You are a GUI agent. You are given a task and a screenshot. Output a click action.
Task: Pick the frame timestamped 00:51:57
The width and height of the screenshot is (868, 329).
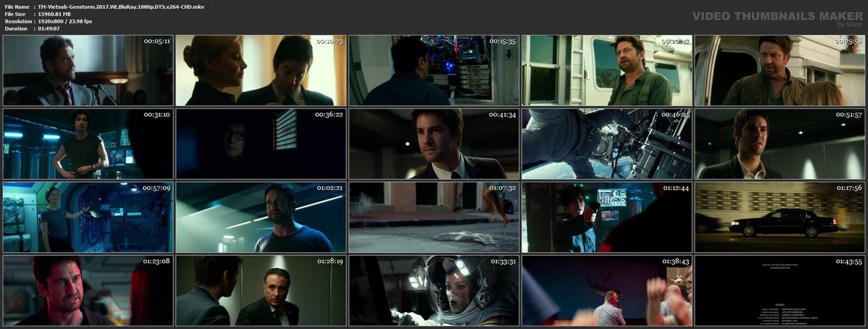(780, 144)
